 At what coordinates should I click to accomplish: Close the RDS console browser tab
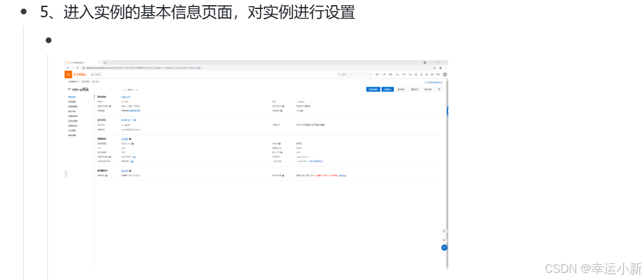(99, 63)
